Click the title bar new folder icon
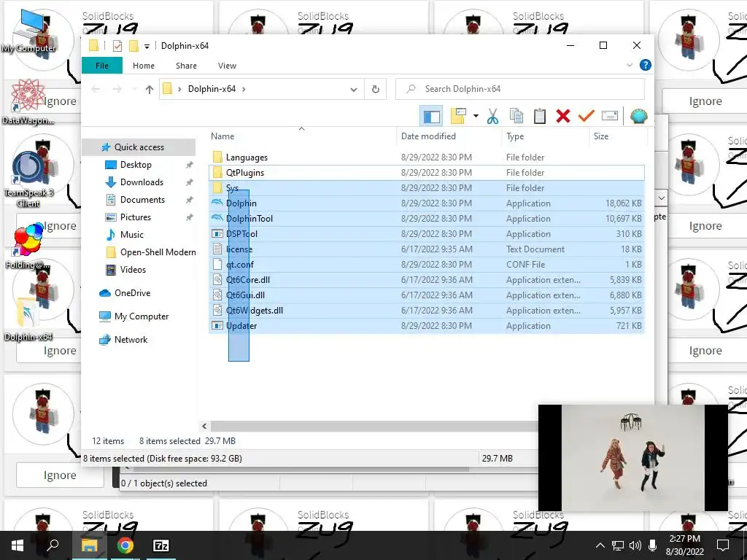 134,46
